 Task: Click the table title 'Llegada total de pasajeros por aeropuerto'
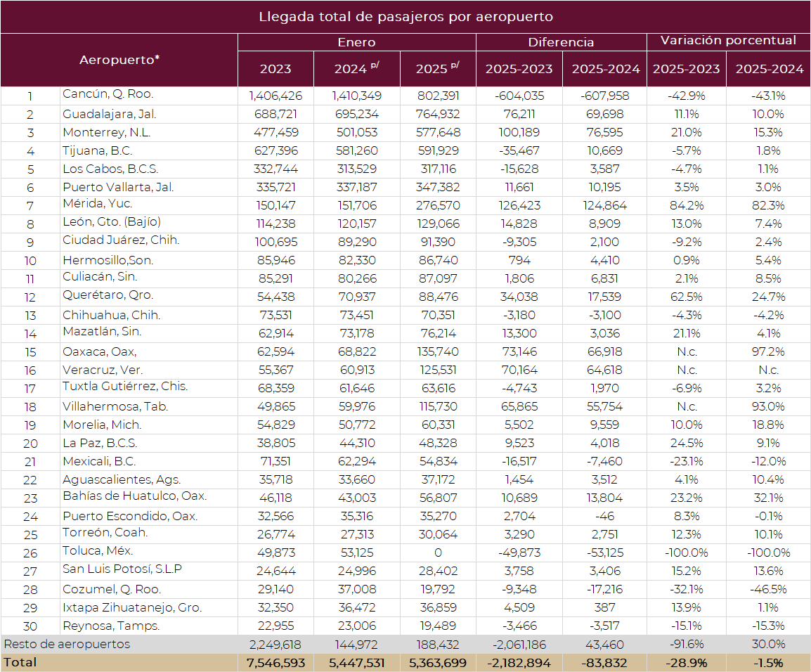405,16
